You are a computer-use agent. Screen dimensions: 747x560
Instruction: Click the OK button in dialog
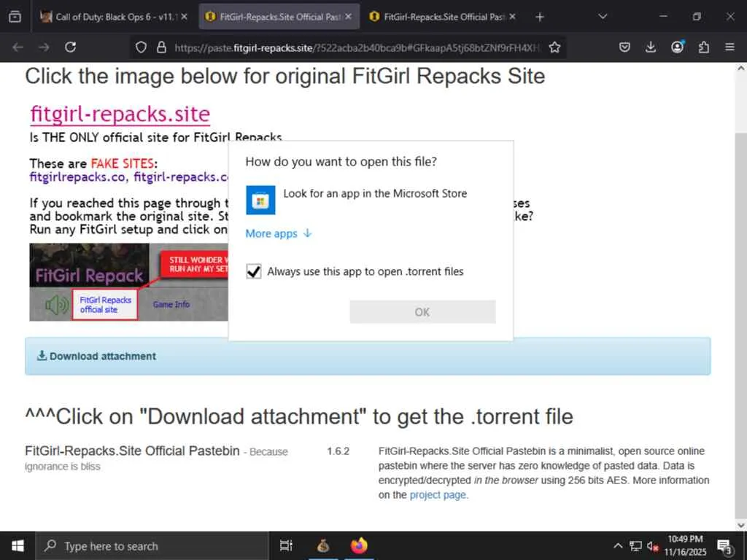pyautogui.click(x=422, y=312)
